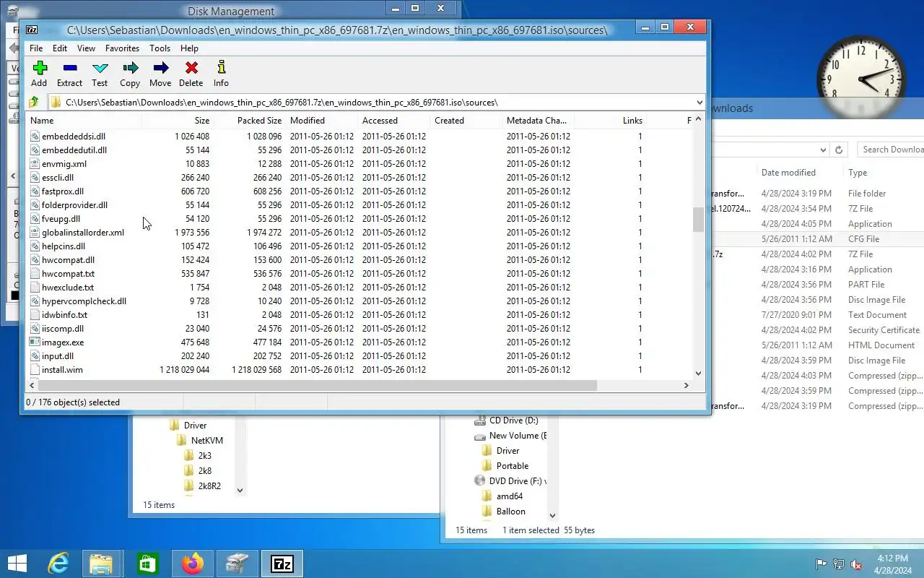Image resolution: width=924 pixels, height=578 pixels.
Task: Click the 7-Zip horizontal scrollbar thumb
Action: click(x=317, y=385)
